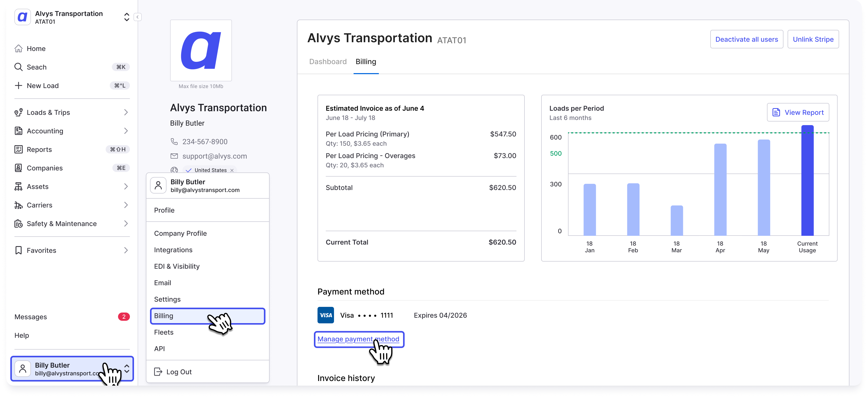Click the Search magnifier icon

pyautogui.click(x=19, y=67)
